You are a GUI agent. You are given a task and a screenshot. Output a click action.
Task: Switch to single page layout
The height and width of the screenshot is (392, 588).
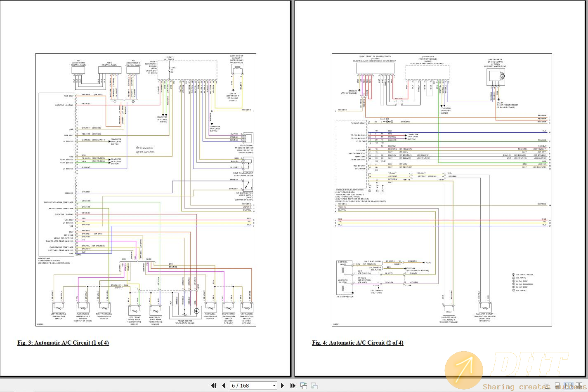(547, 386)
